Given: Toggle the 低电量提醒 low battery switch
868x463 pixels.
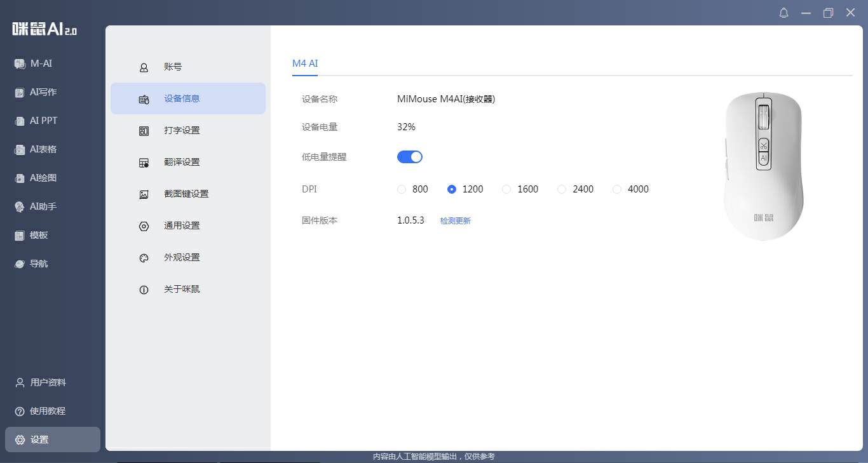Looking at the screenshot, I should [x=410, y=157].
